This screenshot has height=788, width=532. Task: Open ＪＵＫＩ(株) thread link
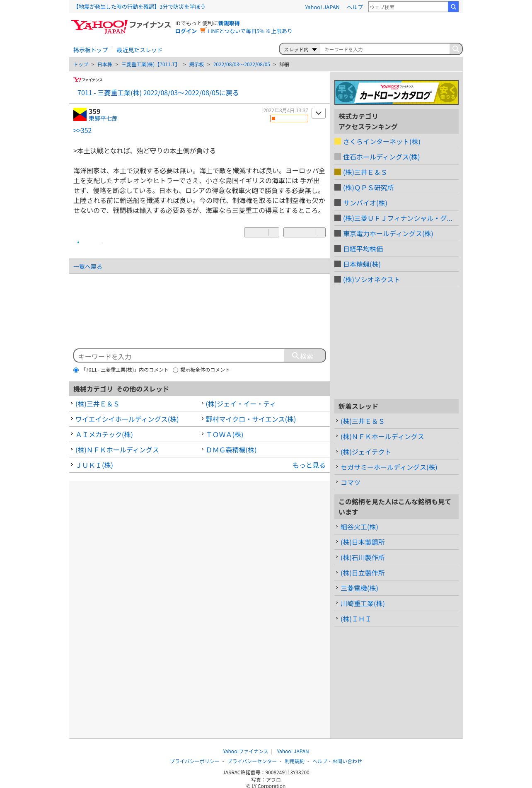94,465
